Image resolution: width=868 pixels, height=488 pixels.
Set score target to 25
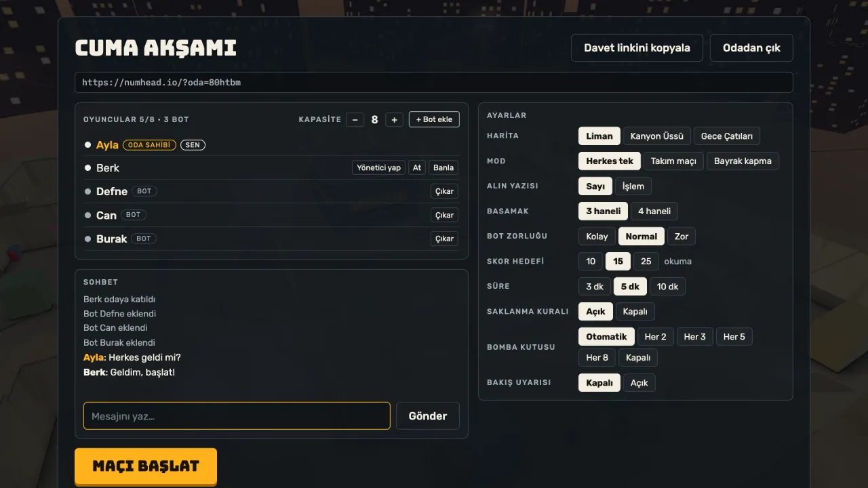[x=646, y=262]
